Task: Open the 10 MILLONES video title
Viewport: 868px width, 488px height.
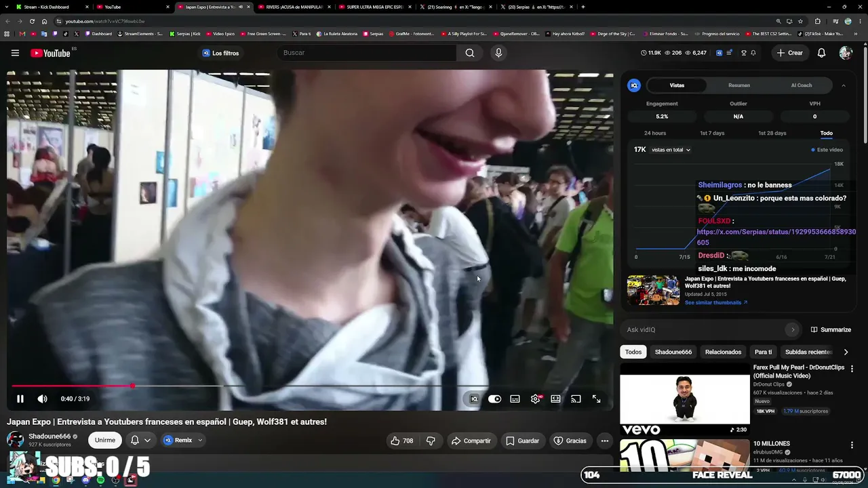Action: (x=772, y=444)
